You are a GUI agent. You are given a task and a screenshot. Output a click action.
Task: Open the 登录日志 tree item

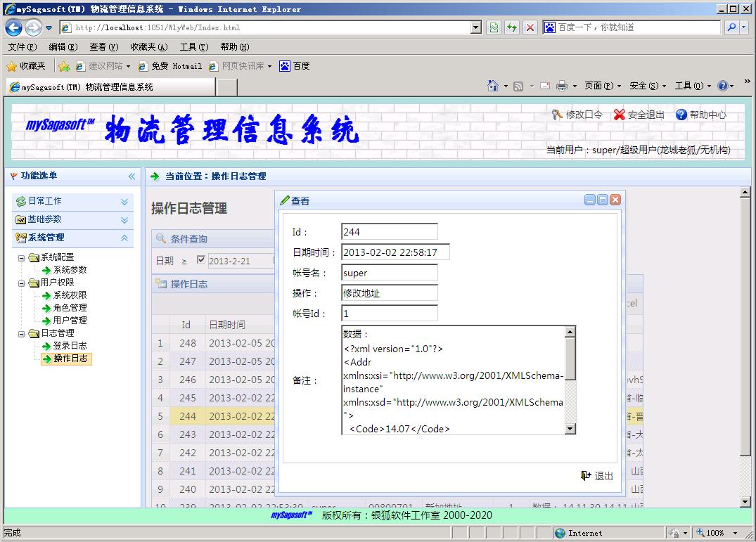click(70, 345)
